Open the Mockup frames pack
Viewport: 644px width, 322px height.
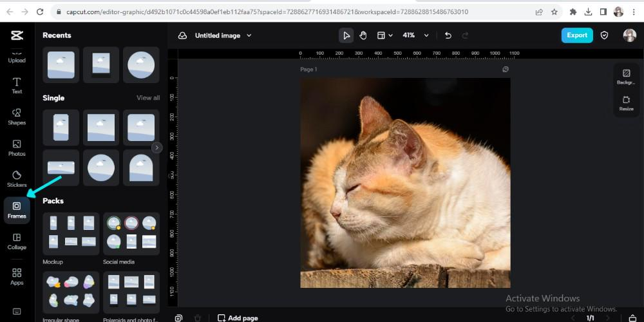click(x=71, y=233)
